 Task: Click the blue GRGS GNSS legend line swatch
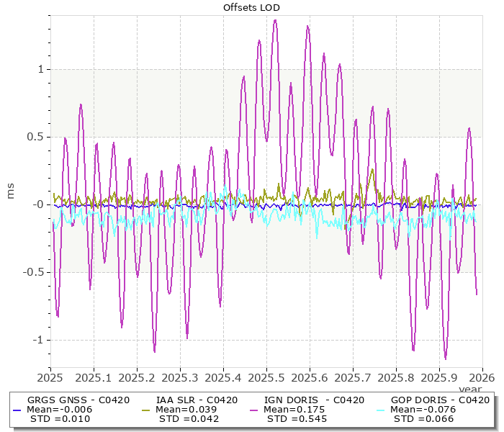pyautogui.click(x=19, y=410)
